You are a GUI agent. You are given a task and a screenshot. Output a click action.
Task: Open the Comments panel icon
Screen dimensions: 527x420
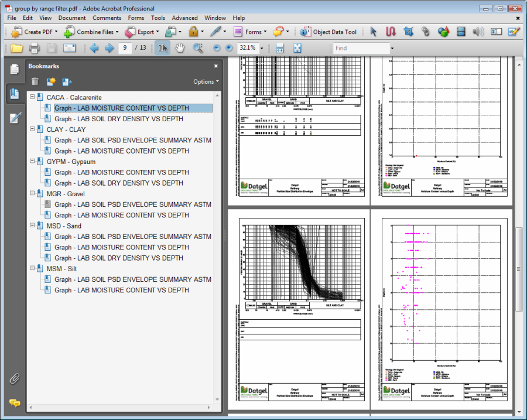(x=14, y=403)
